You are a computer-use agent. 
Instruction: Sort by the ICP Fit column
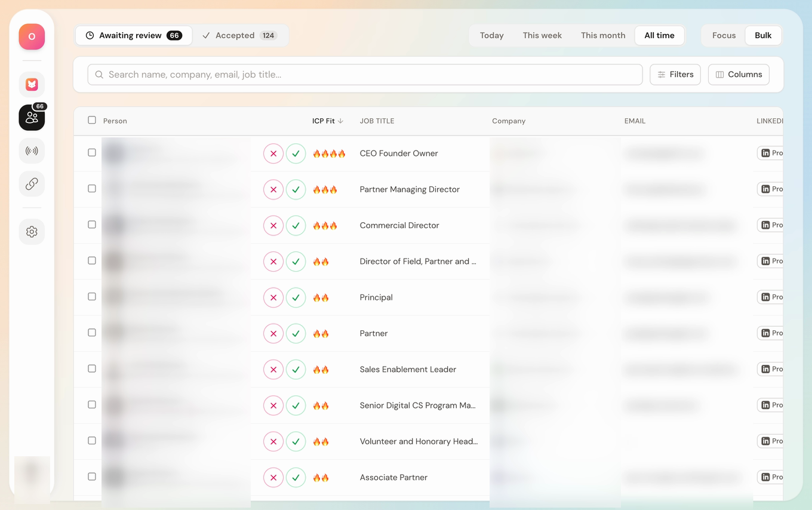point(328,121)
